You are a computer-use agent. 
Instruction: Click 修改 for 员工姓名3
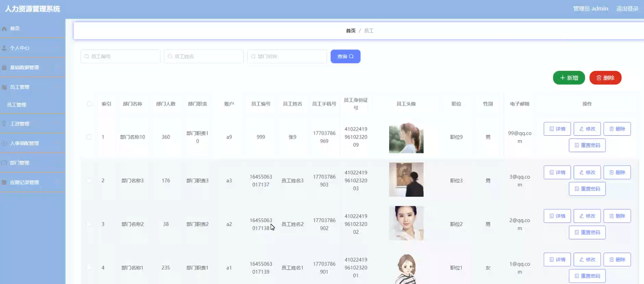pyautogui.click(x=587, y=172)
